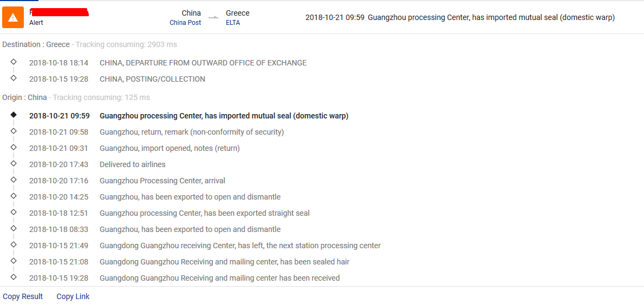
Task: Select the import opened, notes (return) event
Action: coord(134,148)
